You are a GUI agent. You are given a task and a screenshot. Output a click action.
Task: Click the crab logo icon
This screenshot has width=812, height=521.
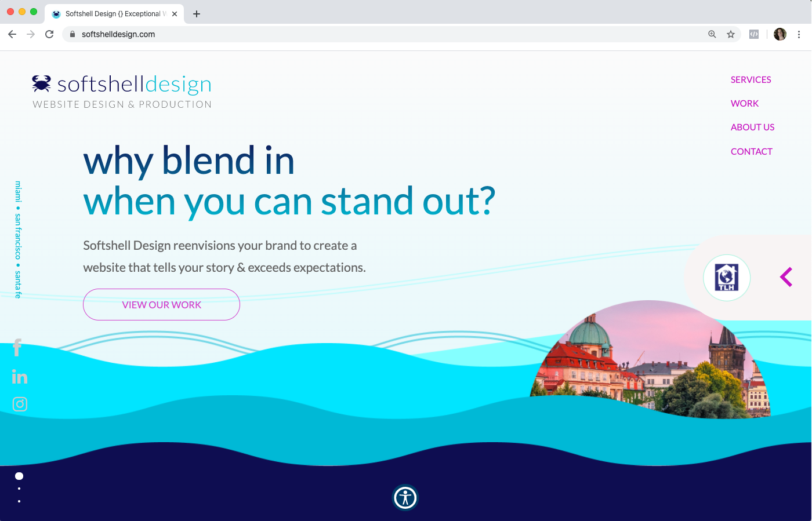coord(42,83)
